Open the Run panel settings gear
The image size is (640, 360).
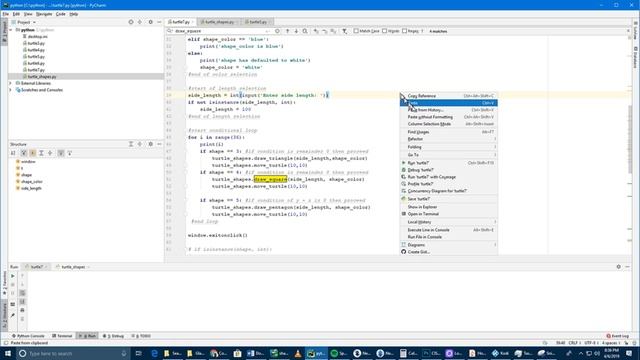(x=618, y=267)
